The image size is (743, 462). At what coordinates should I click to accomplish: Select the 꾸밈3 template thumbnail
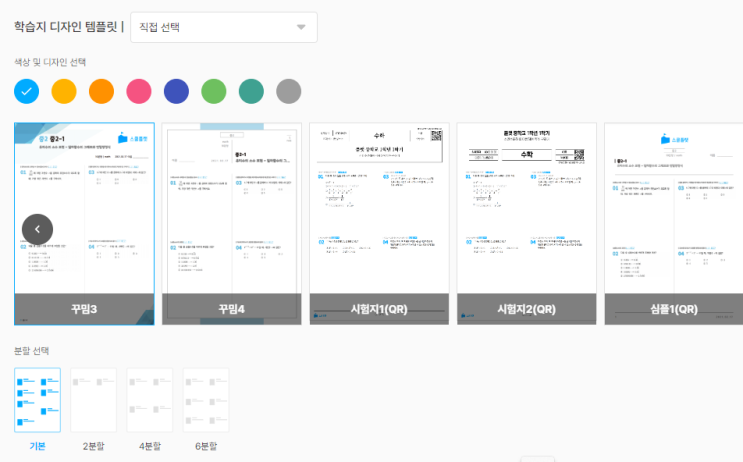click(x=84, y=224)
